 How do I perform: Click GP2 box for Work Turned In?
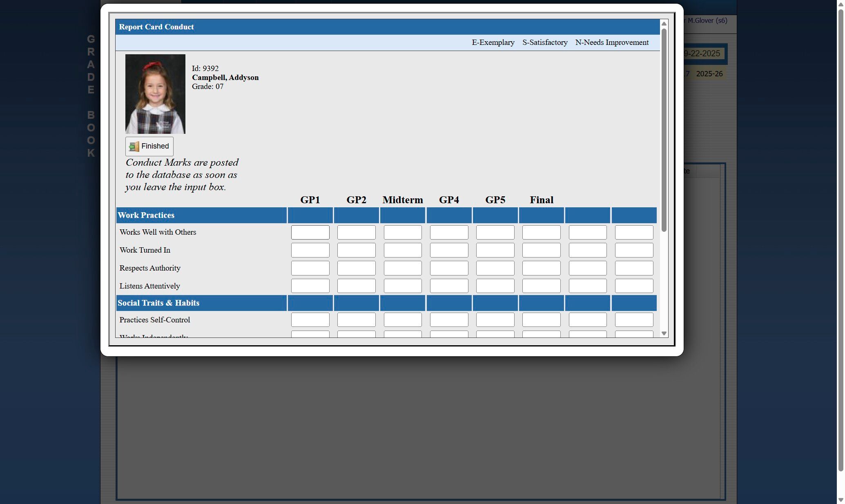point(356,250)
